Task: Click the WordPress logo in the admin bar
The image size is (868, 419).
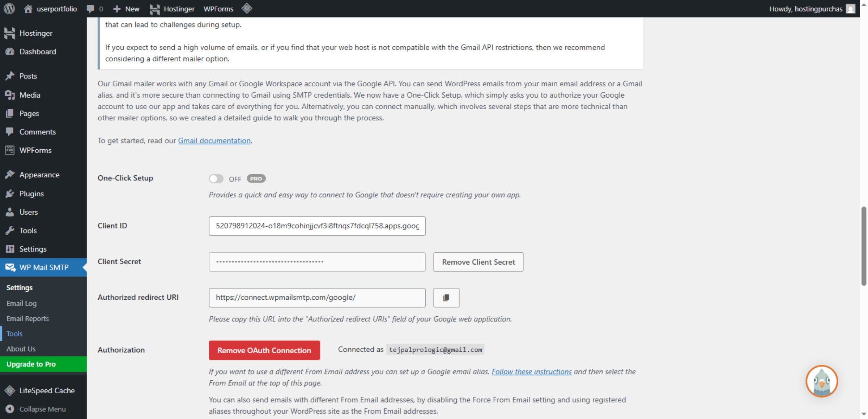Action: pos(9,9)
